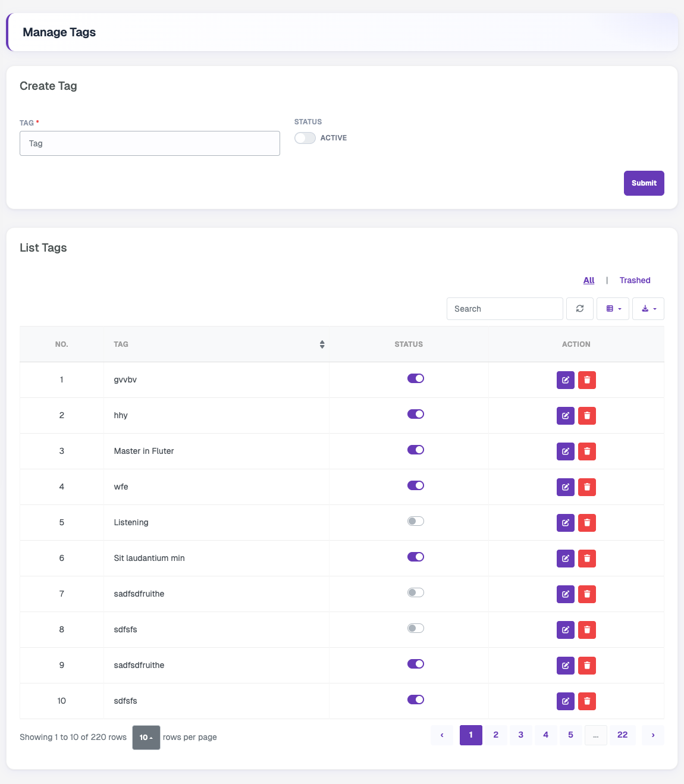This screenshot has width=684, height=784.
Task: Focus the Tag name input field
Action: pyautogui.click(x=150, y=143)
